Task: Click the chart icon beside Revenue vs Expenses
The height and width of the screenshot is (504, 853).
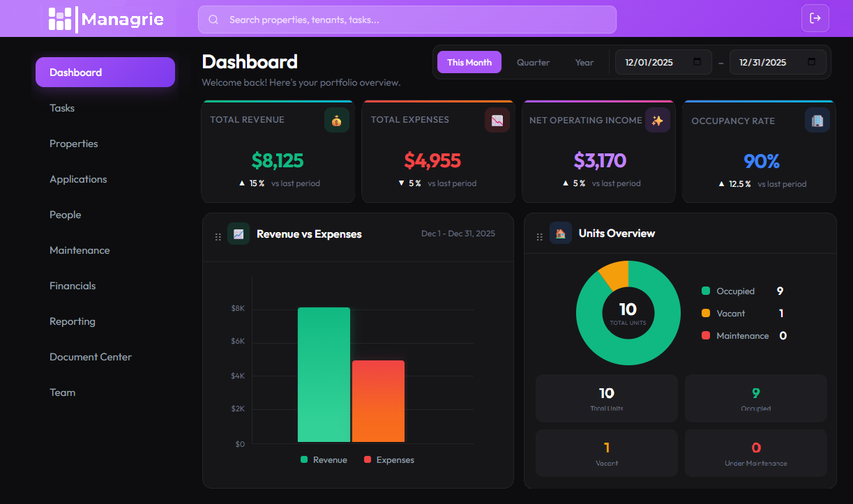Action: pyautogui.click(x=239, y=234)
